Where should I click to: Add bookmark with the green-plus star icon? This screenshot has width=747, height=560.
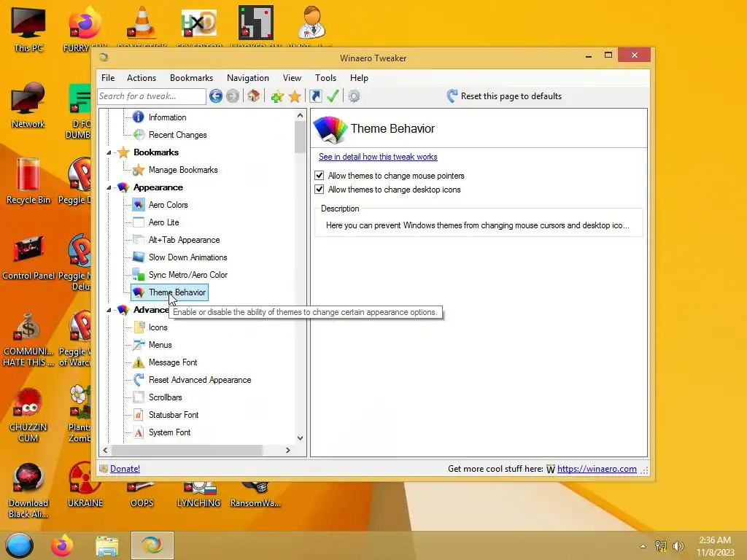277,97
